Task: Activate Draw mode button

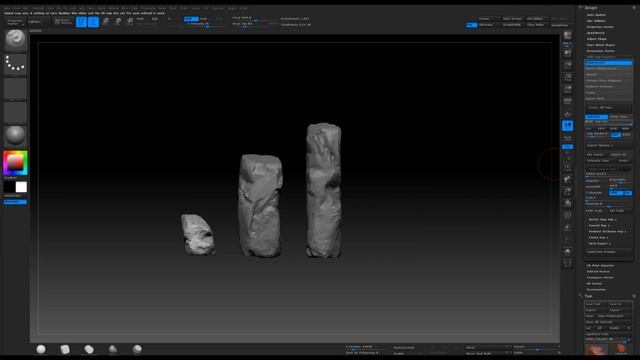Action: (x=93, y=21)
